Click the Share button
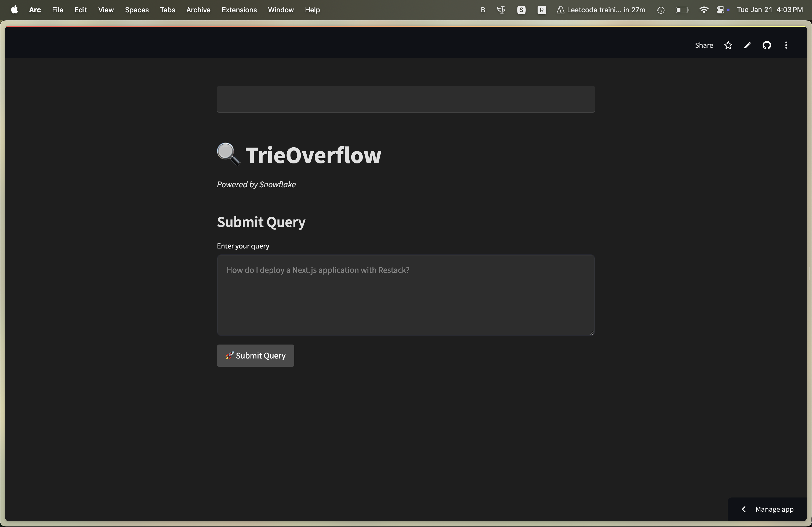 [704, 45]
